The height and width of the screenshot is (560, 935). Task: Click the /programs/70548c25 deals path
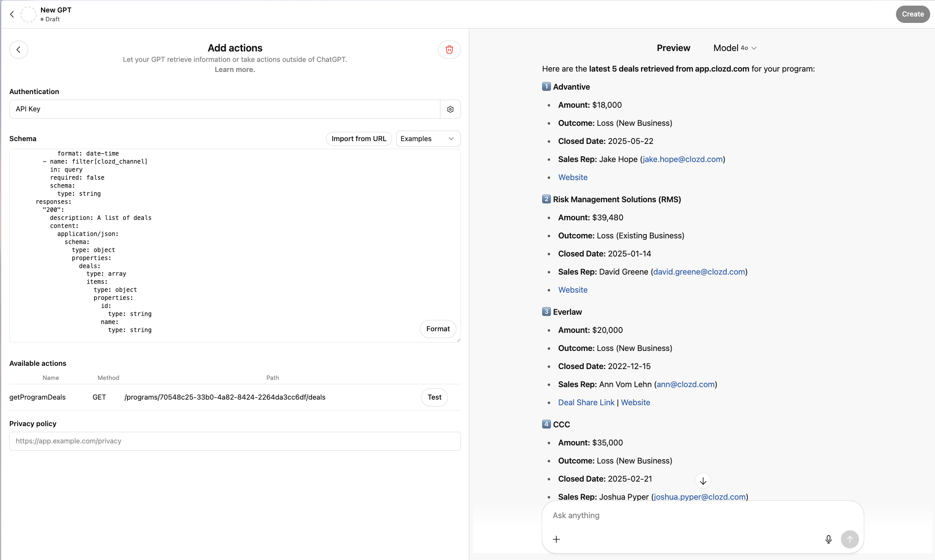[225, 398]
